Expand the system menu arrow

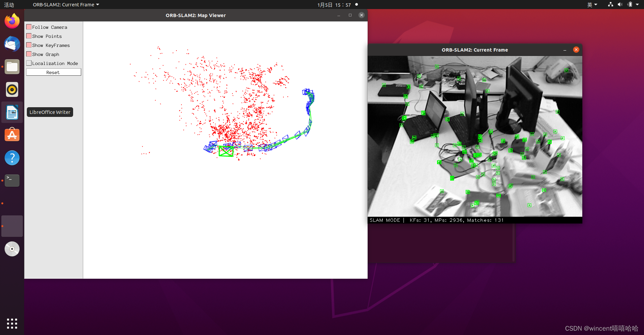pyautogui.click(x=637, y=5)
